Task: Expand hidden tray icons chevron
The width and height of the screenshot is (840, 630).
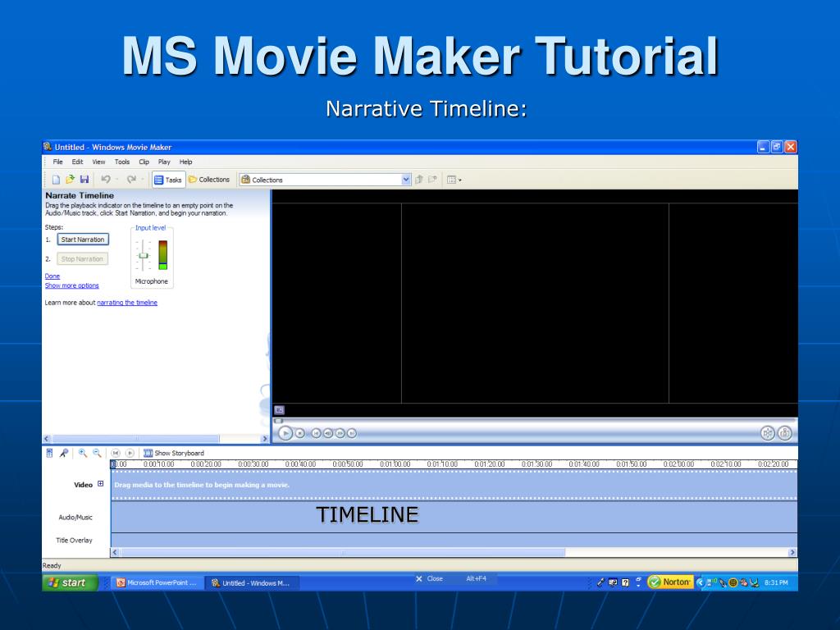Action: pos(700,582)
